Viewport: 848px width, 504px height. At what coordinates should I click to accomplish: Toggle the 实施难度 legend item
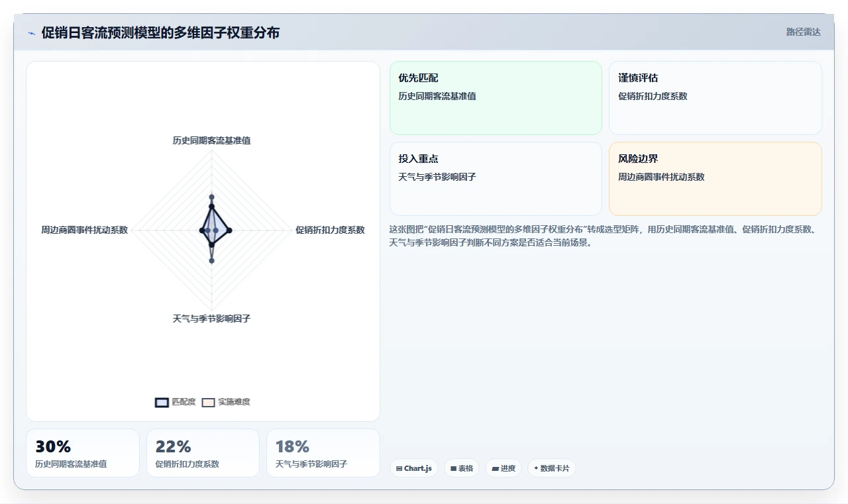point(226,402)
